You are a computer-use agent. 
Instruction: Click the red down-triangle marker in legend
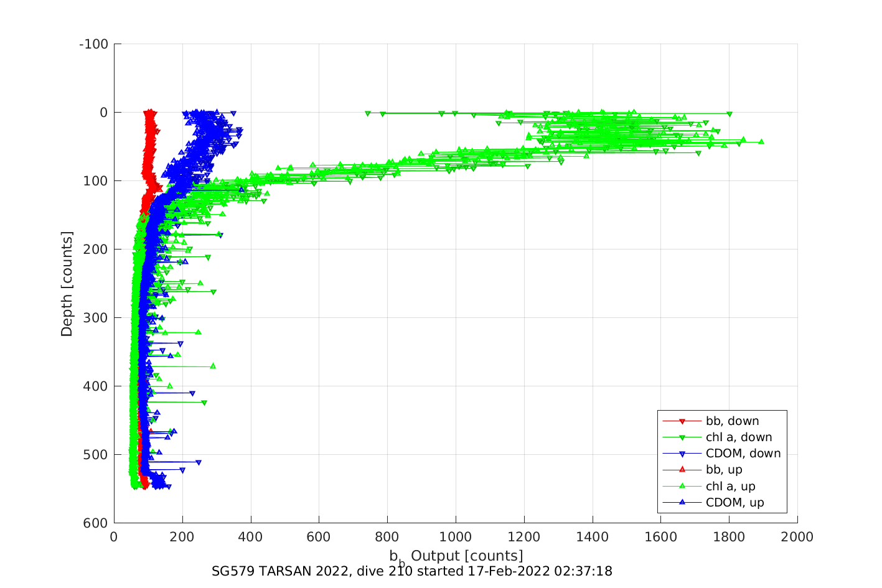click(x=682, y=422)
